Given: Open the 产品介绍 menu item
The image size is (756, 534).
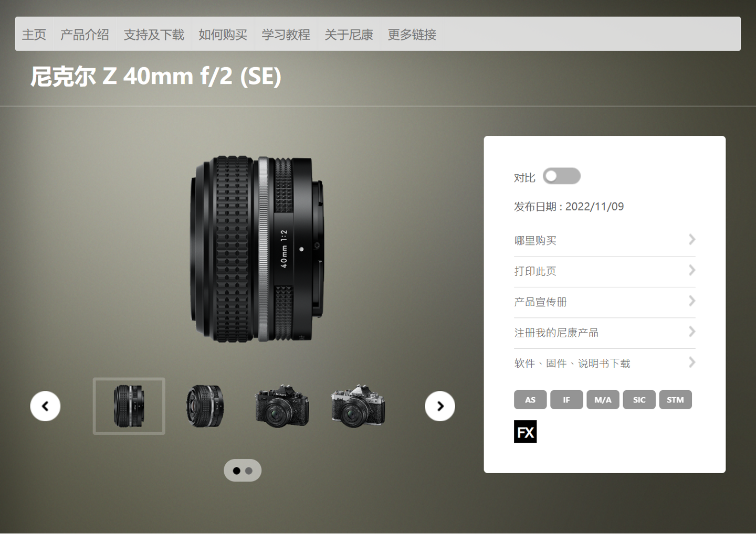Looking at the screenshot, I should tap(85, 35).
